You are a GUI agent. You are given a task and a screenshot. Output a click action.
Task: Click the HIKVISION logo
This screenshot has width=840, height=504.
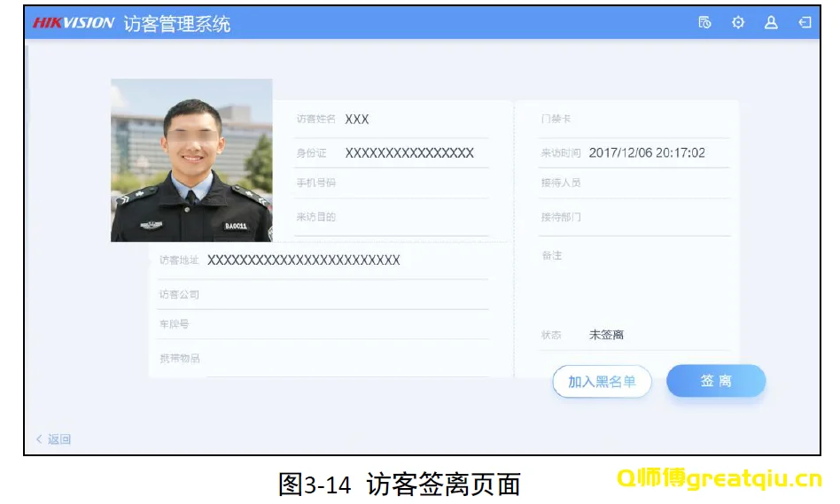[x=74, y=23]
